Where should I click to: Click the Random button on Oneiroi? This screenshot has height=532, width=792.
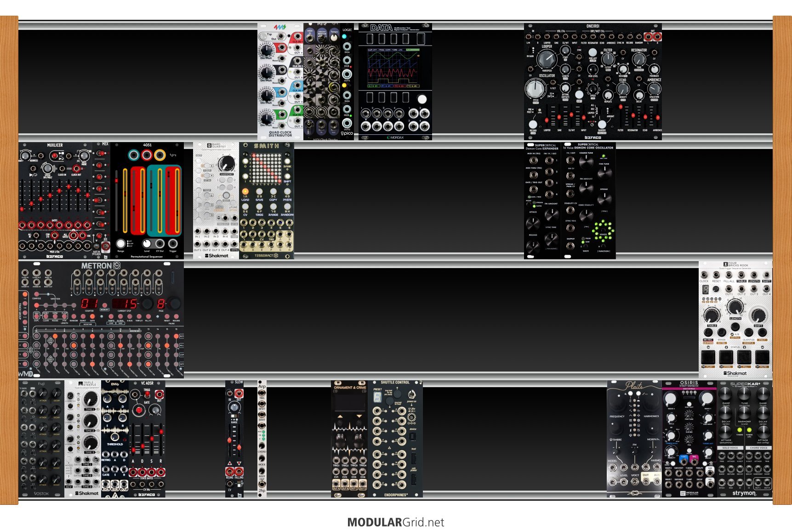602,124
